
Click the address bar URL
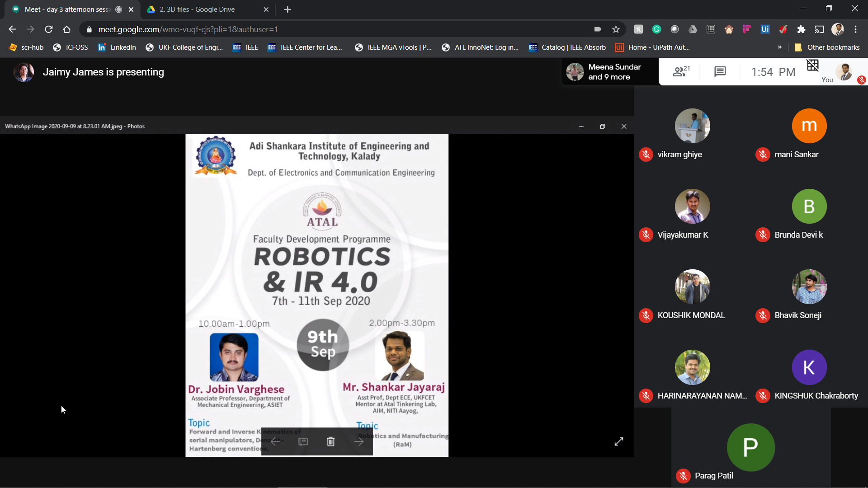tap(188, 29)
